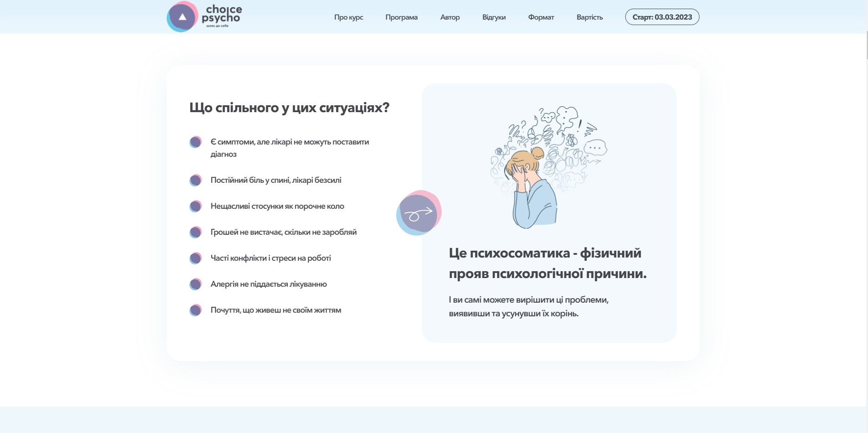868x433 pixels.
Task: Click bullet beside 'Алергія не піддається'
Action: pos(195,284)
